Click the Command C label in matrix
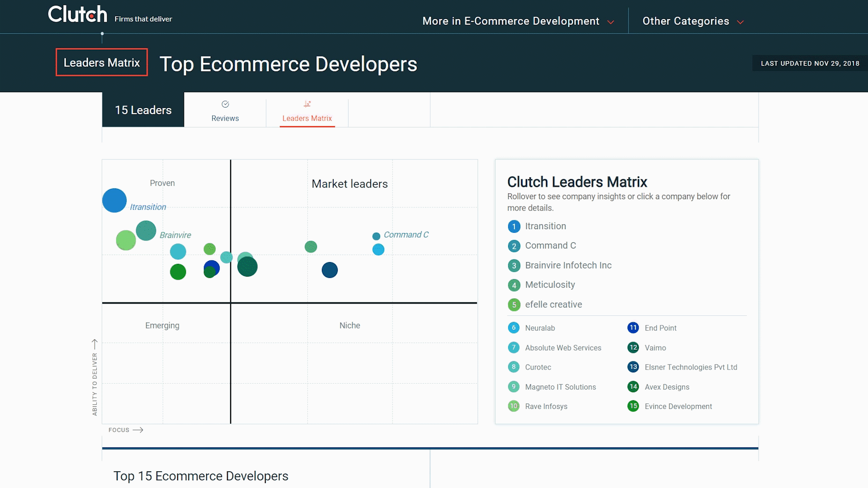The height and width of the screenshot is (488, 868). click(406, 235)
